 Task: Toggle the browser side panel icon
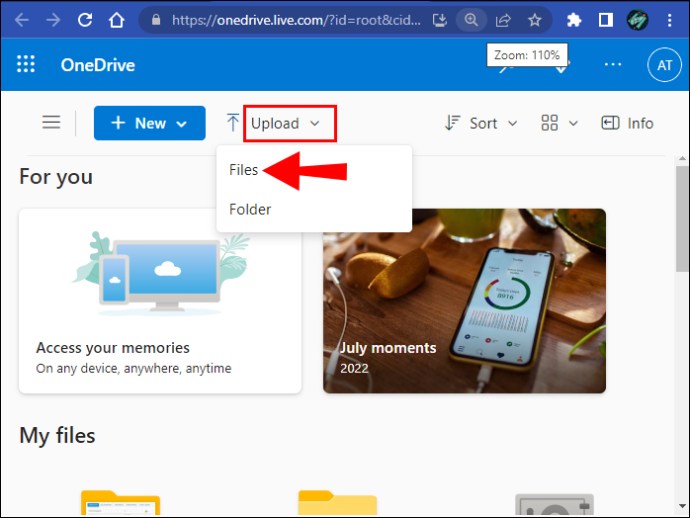pos(606,20)
